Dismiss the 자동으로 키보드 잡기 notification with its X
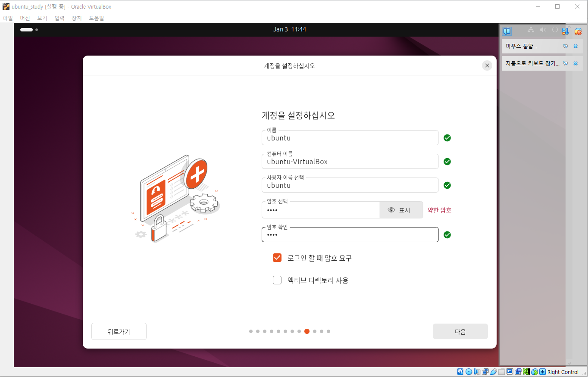This screenshot has width=588, height=377. click(x=575, y=63)
